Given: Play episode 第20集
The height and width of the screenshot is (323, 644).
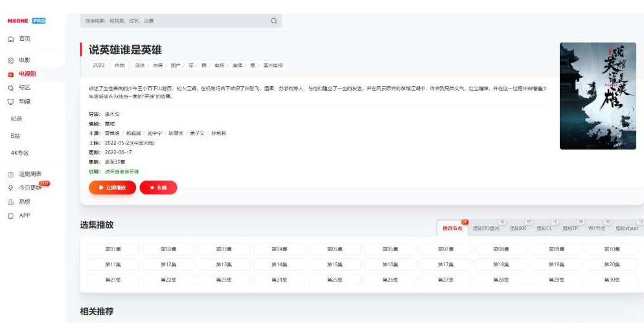Looking at the screenshot, I should 612,265.
